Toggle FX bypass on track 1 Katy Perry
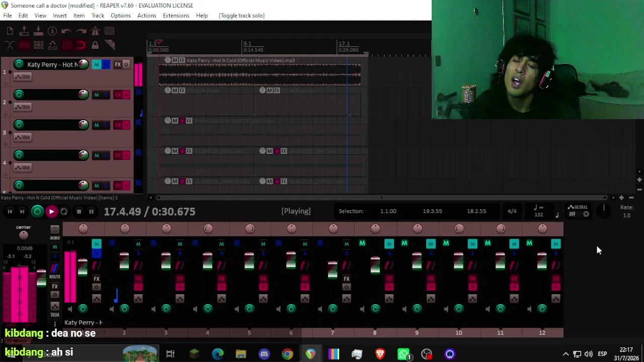The height and width of the screenshot is (362, 644). click(126, 64)
